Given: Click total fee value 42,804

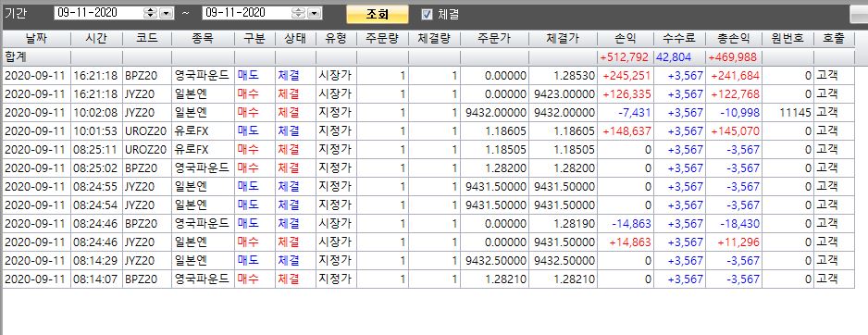Looking at the screenshot, I should (674, 57).
